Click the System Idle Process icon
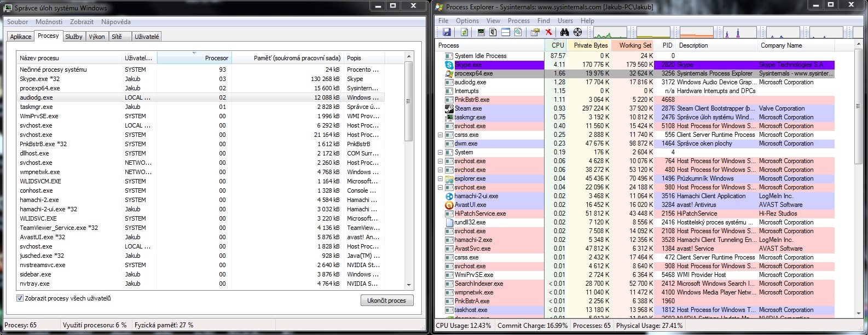This screenshot has width=868, height=335. [x=449, y=56]
